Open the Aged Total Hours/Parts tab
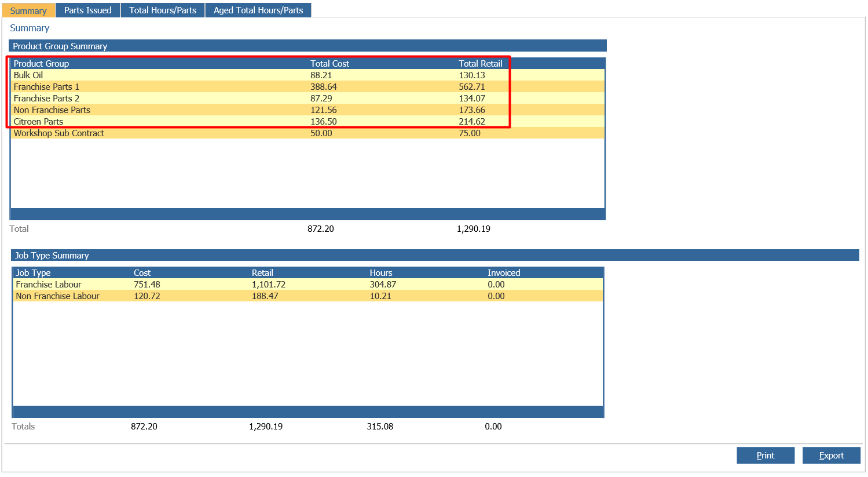This screenshot has height=477, width=868. pos(258,10)
